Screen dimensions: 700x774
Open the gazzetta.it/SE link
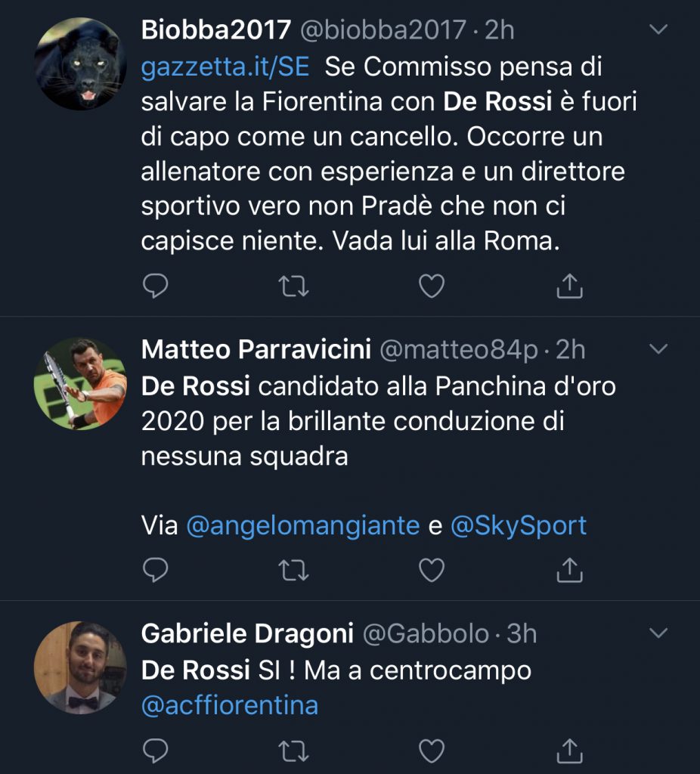pos(225,67)
